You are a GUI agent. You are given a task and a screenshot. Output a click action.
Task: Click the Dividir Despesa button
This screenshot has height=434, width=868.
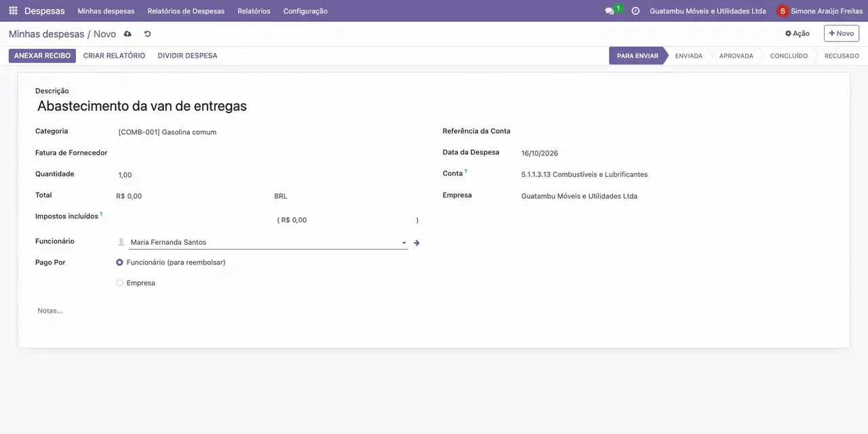pyautogui.click(x=187, y=56)
